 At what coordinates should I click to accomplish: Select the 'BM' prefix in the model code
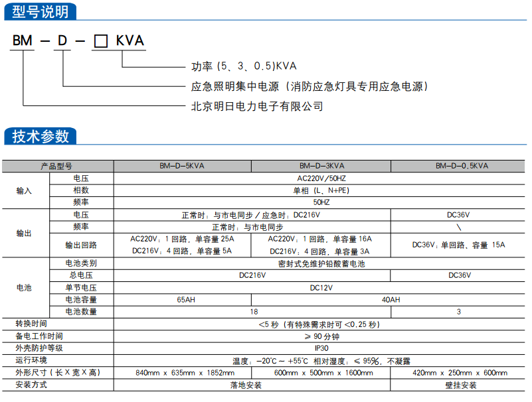tap(23, 40)
